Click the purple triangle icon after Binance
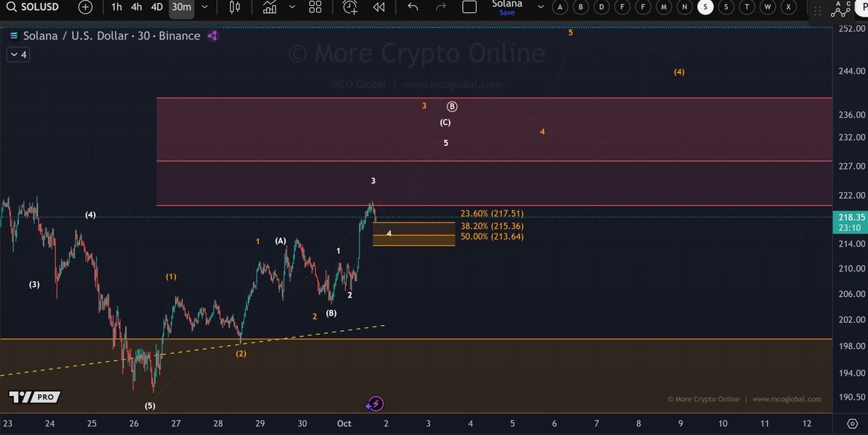 coord(213,35)
